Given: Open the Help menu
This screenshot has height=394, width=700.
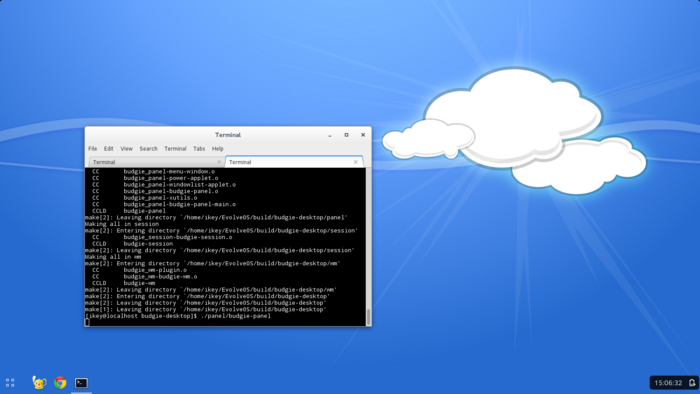Looking at the screenshot, I should [217, 149].
